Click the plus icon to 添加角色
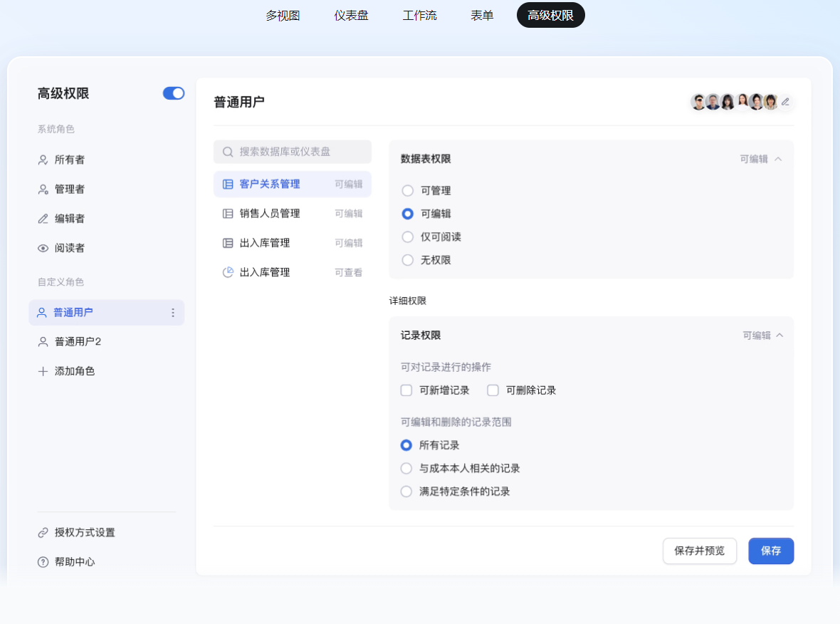Image resolution: width=840 pixels, height=624 pixels. click(x=43, y=371)
